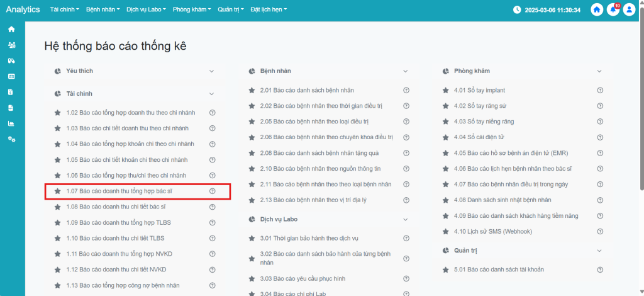Toggle favorite star for 2.01 report
The height and width of the screenshot is (296, 644).
pos(252,90)
